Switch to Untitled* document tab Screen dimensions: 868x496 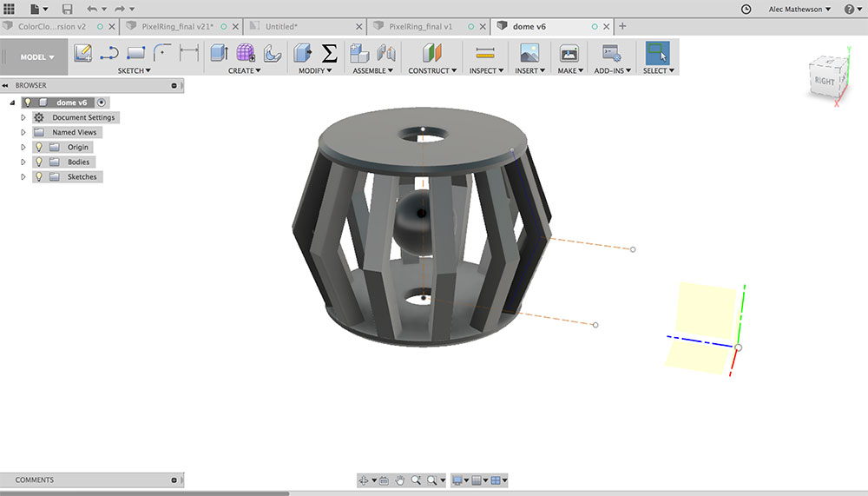pyautogui.click(x=281, y=27)
